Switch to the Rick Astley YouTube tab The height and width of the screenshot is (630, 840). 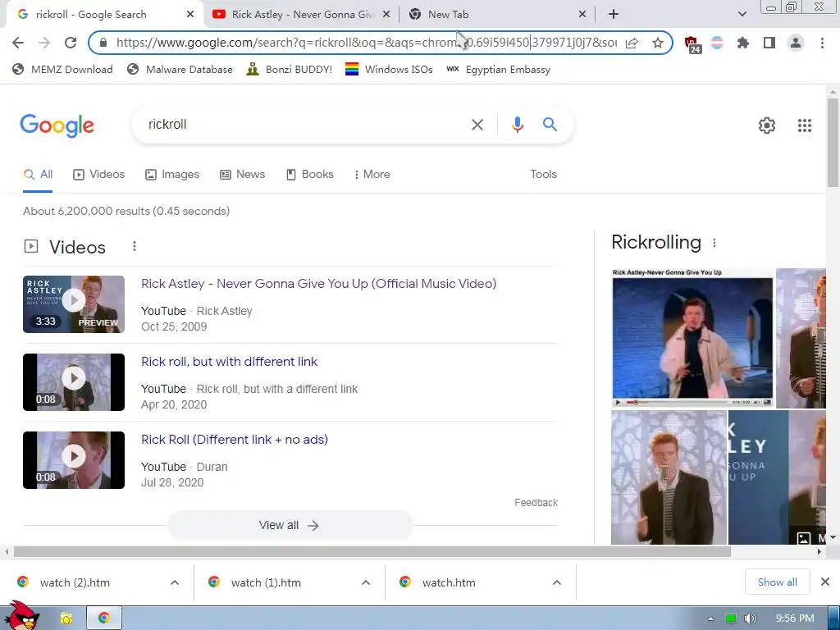point(301,15)
